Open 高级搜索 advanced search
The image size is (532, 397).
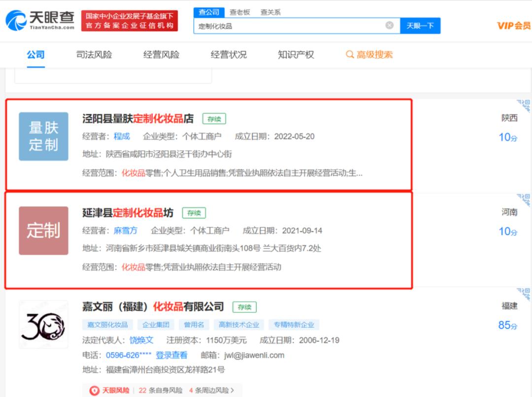point(374,55)
